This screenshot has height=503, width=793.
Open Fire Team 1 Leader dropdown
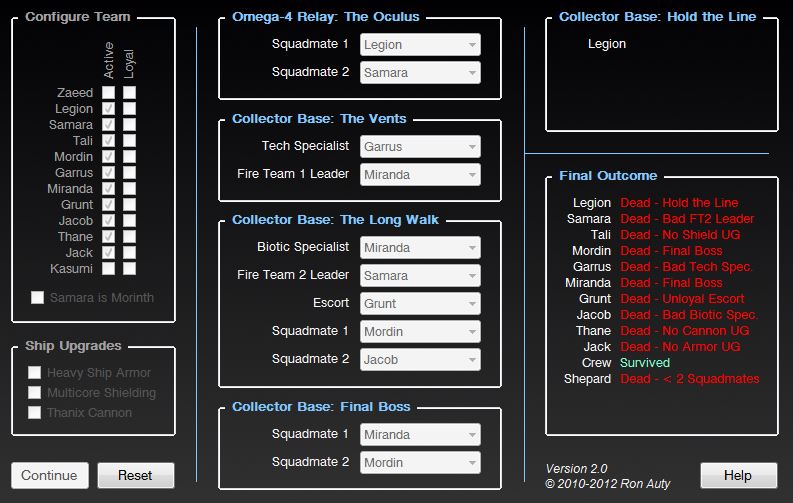420,174
